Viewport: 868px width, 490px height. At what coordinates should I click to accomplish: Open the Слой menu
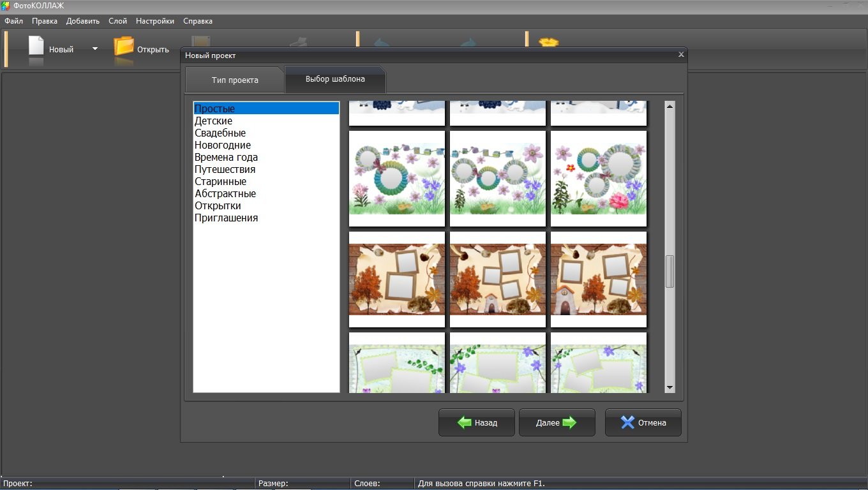click(x=117, y=21)
